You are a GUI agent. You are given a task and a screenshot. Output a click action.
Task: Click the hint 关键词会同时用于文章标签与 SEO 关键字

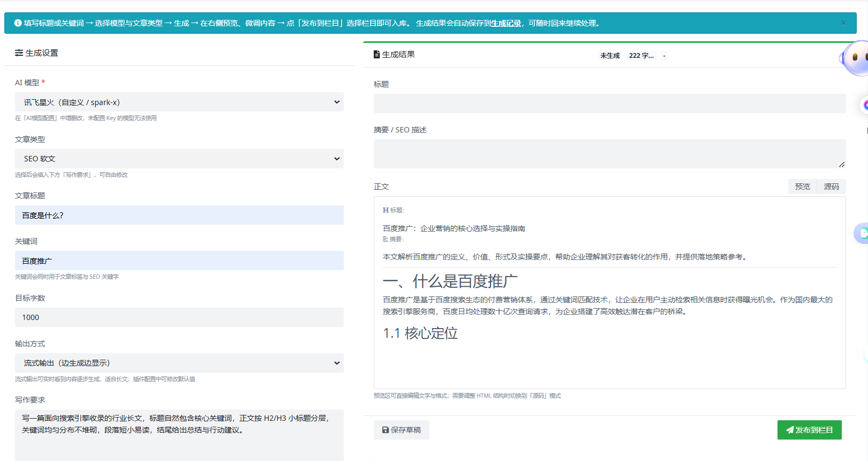[67, 277]
